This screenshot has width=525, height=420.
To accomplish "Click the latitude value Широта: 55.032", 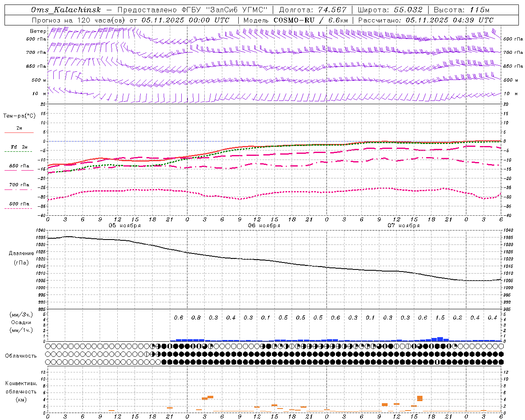I will [390, 10].
